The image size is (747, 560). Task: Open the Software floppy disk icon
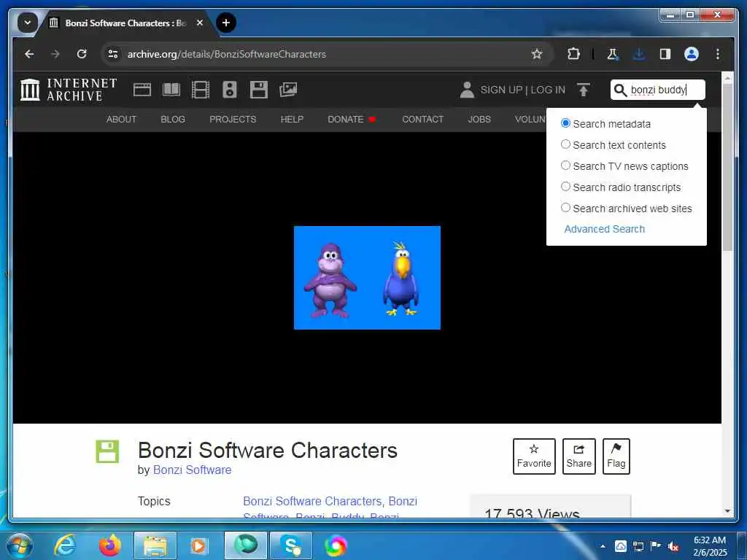(x=259, y=90)
